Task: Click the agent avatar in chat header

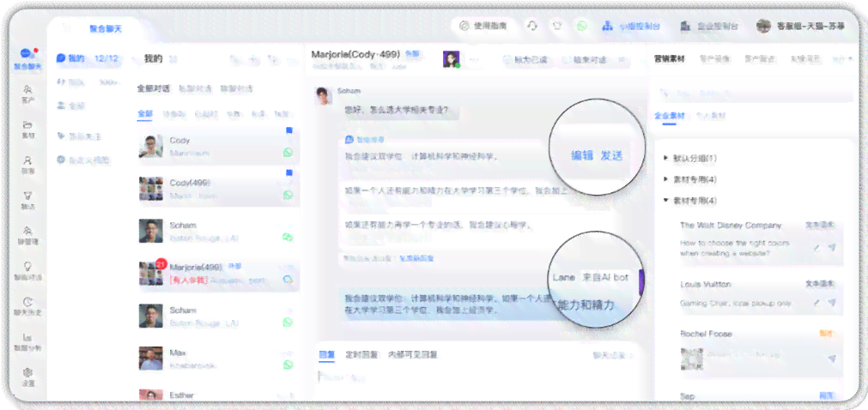Action: coord(451,59)
